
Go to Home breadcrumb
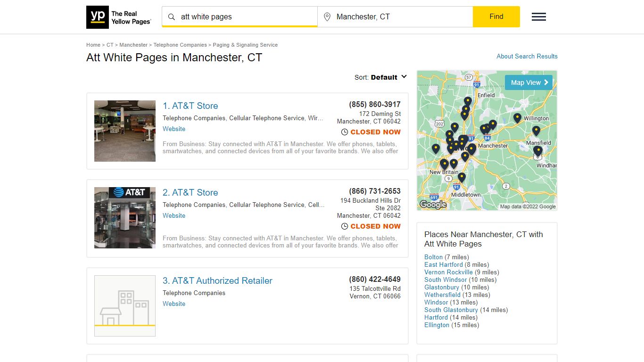coord(93,45)
